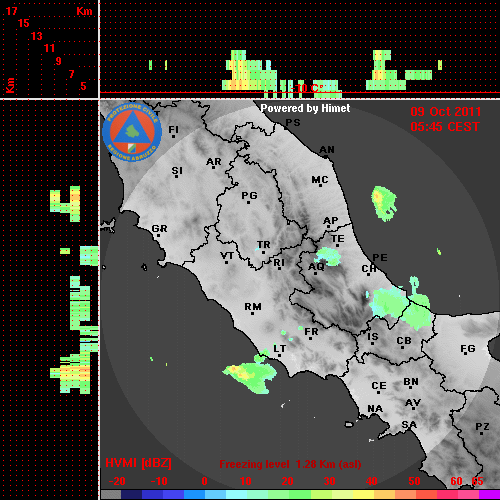Click the '5' km height label
This screenshot has height=500, width=500.
[x=83, y=86]
